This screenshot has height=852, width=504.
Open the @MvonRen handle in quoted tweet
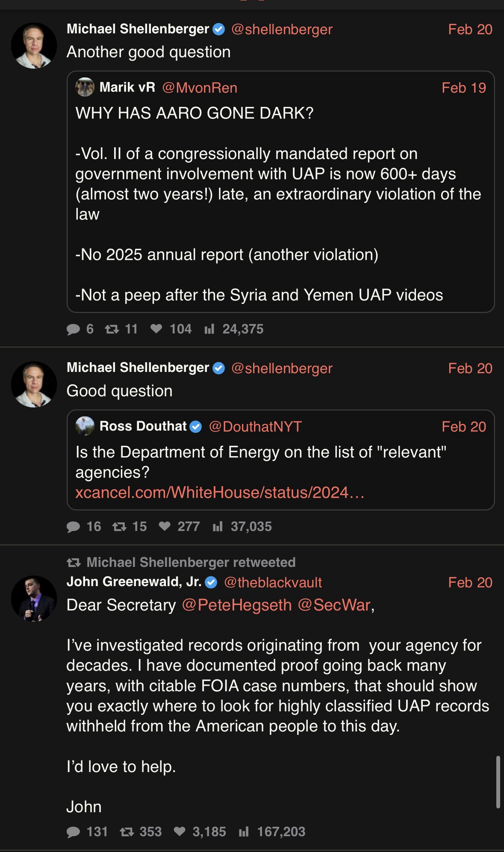[200, 88]
